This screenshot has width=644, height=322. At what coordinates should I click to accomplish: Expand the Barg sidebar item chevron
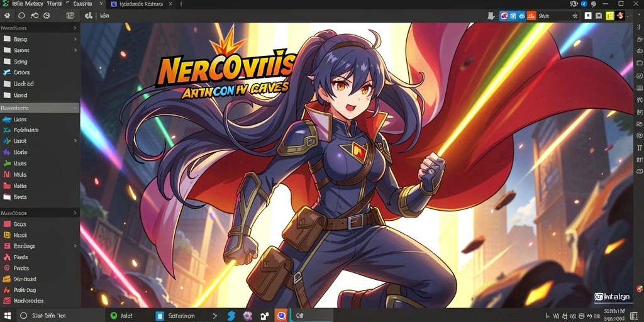(75, 40)
